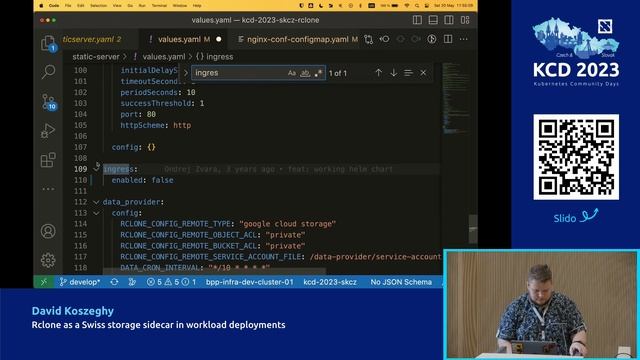This screenshot has height=360, width=640.
Task: Show additional activity bar views ellipsis
Action: (x=48, y=189)
